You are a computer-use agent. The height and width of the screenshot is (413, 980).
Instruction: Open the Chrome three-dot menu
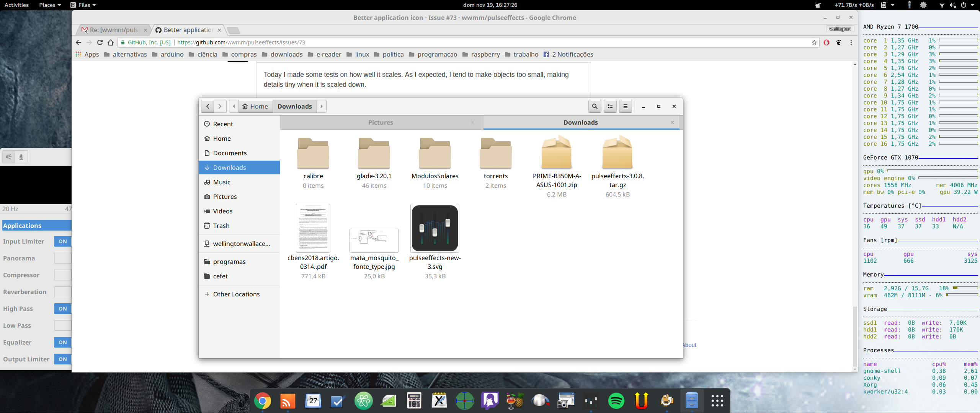(x=851, y=42)
